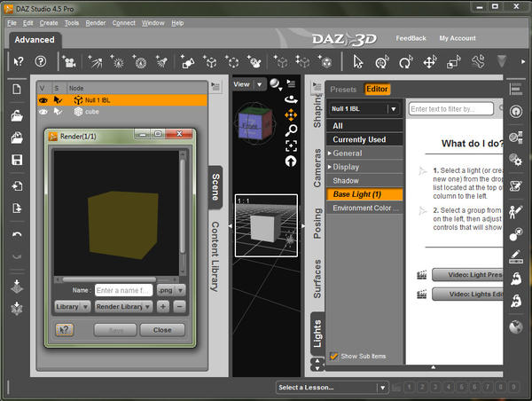Screen dimensions: 532x401
Task: Toggle selectable arrow for cube node
Action: coord(58,112)
